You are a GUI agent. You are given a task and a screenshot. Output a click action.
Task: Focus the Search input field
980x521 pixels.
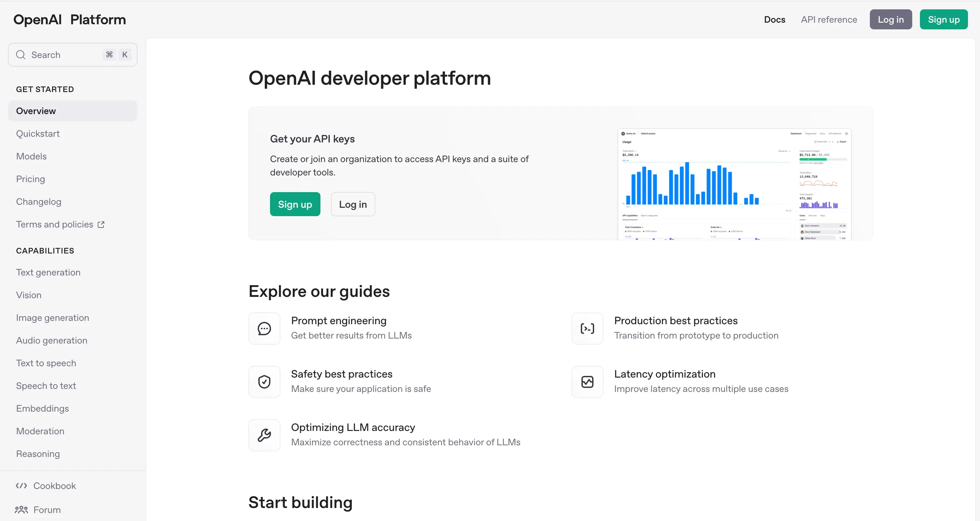pyautogui.click(x=73, y=55)
